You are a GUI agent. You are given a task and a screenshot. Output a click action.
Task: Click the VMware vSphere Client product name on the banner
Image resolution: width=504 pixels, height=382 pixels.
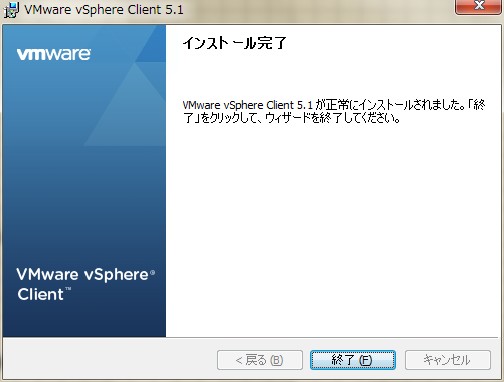click(86, 284)
